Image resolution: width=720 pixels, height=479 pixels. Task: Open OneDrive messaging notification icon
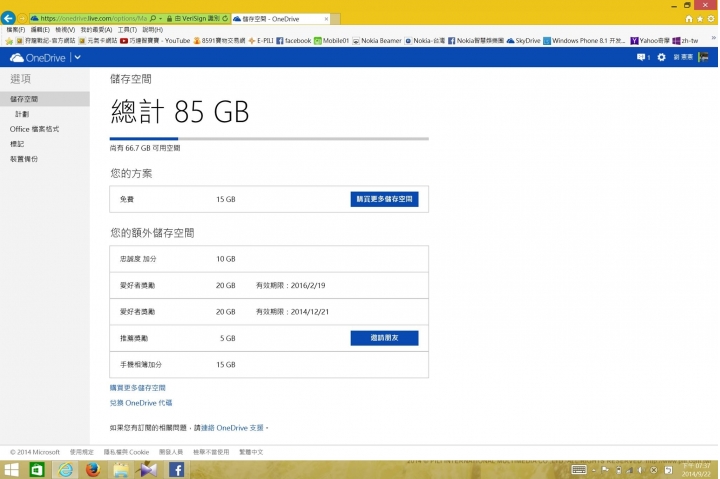(643, 57)
